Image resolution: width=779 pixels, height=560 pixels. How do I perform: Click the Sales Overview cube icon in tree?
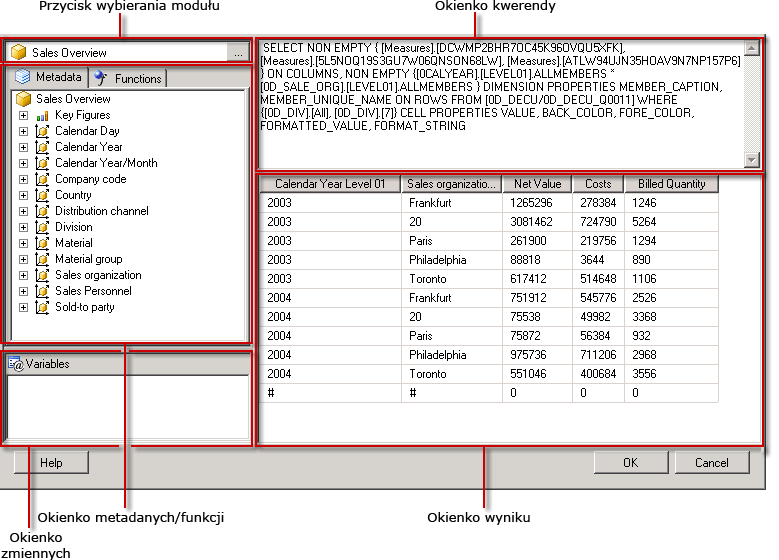tap(23, 99)
